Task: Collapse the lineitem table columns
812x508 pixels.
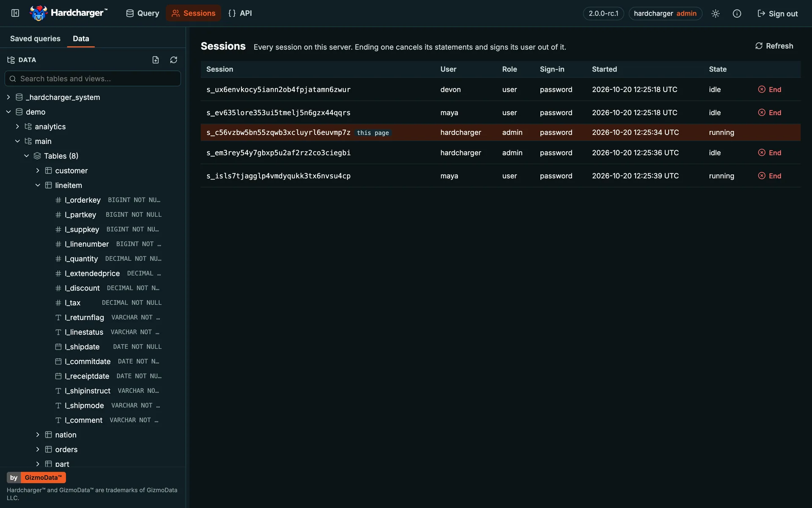Action: 38,185
